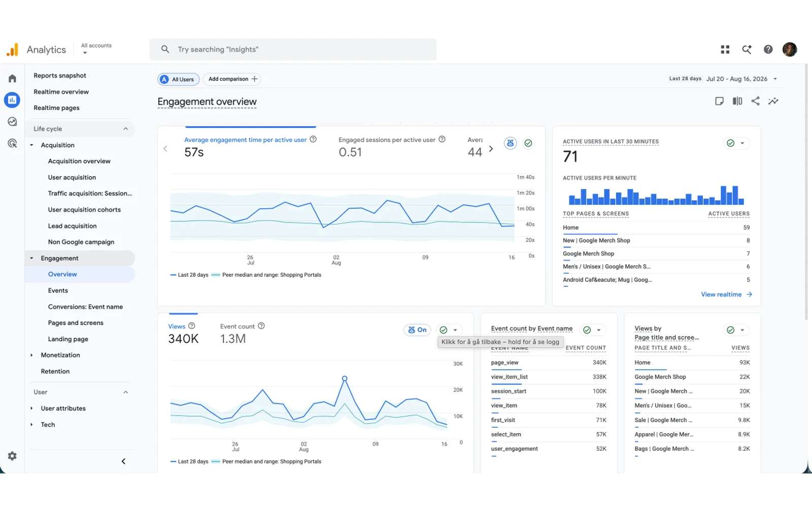The width and height of the screenshot is (812, 508).
Task: Open the insights search sparkle icon
Action: point(747,49)
